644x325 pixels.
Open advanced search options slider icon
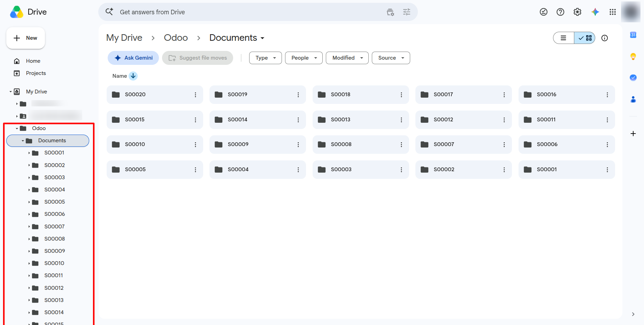[x=407, y=12]
